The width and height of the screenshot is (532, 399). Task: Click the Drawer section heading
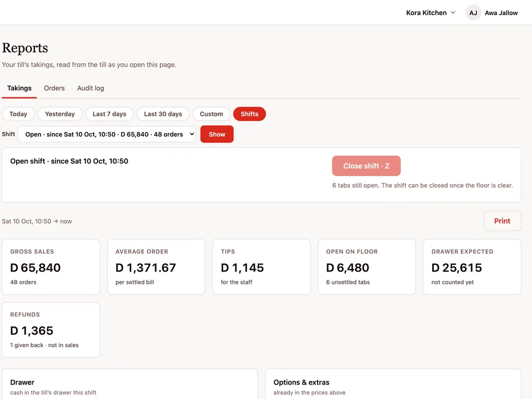click(x=22, y=382)
